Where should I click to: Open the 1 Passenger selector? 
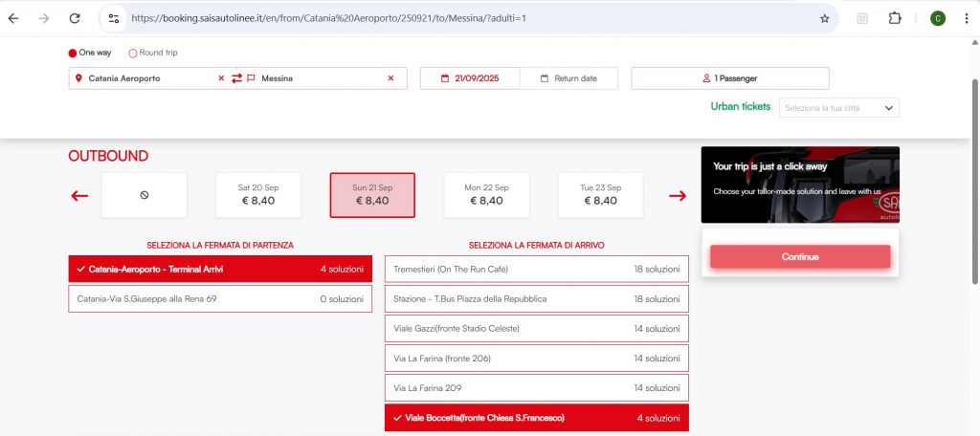(729, 78)
